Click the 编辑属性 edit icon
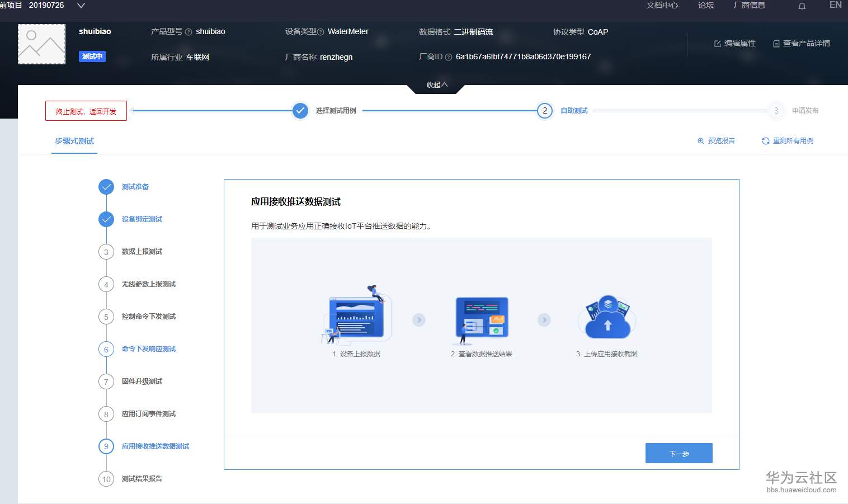The width and height of the screenshot is (848, 504). 717,44
